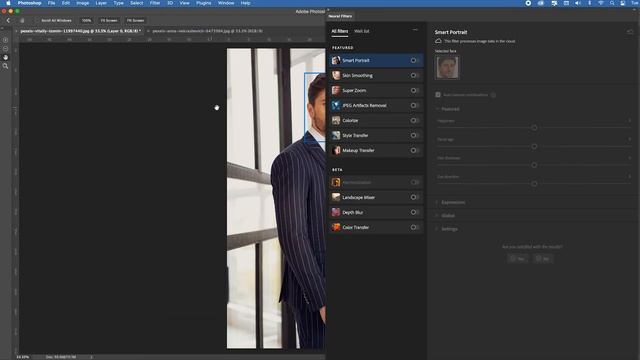
Task: Open the Neural Filters more options menu
Action: (415, 30)
